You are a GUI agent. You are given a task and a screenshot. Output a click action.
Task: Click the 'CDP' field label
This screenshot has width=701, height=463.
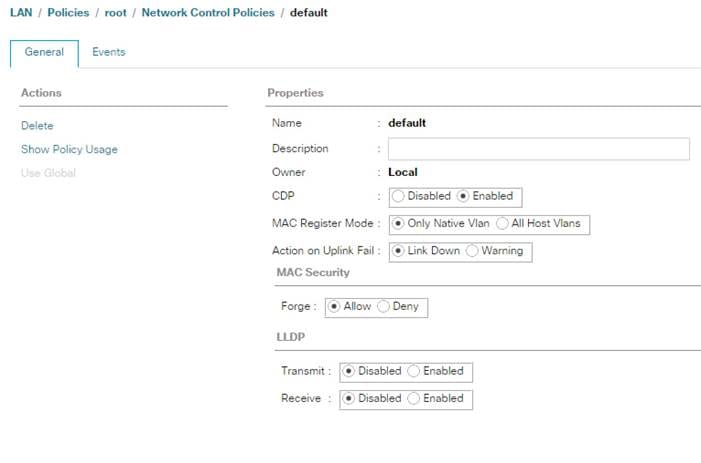pos(283,196)
